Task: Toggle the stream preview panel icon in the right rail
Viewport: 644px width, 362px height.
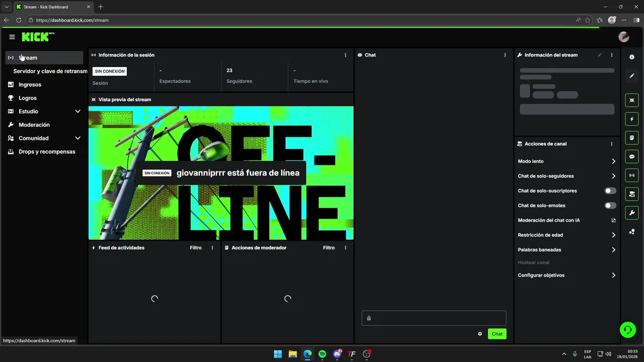Action: click(632, 100)
